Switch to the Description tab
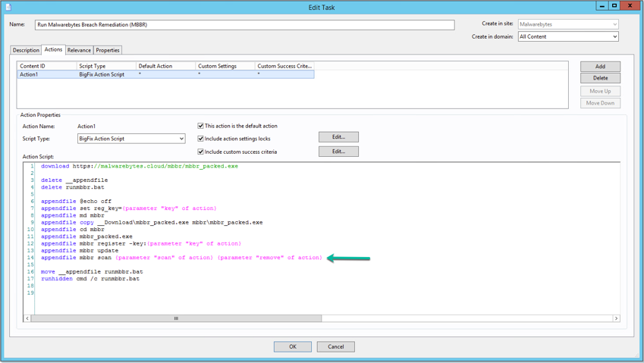This screenshot has width=644, height=363. tap(26, 50)
